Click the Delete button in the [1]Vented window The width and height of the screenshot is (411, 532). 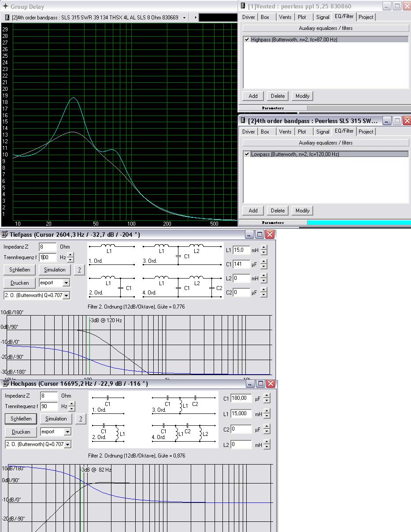click(278, 96)
